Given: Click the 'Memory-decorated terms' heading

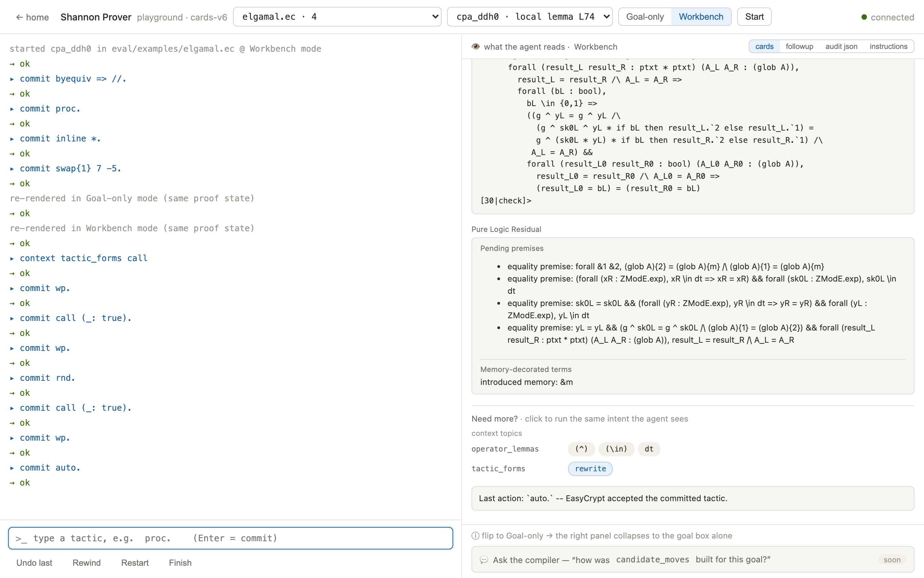Looking at the screenshot, I should pyautogui.click(x=526, y=369).
